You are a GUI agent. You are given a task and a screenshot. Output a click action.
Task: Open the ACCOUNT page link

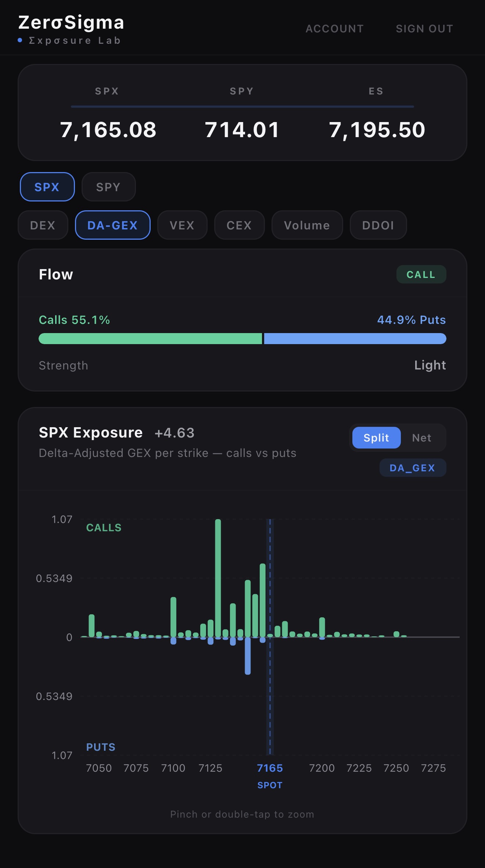334,29
